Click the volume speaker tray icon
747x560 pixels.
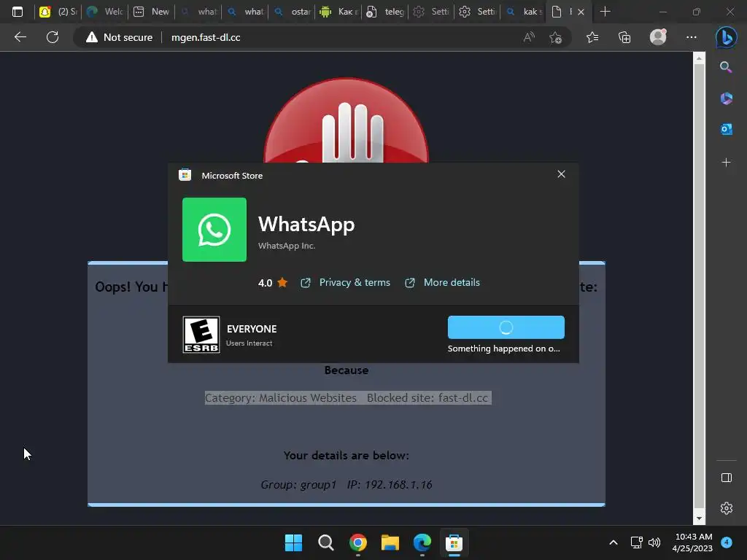(654, 542)
